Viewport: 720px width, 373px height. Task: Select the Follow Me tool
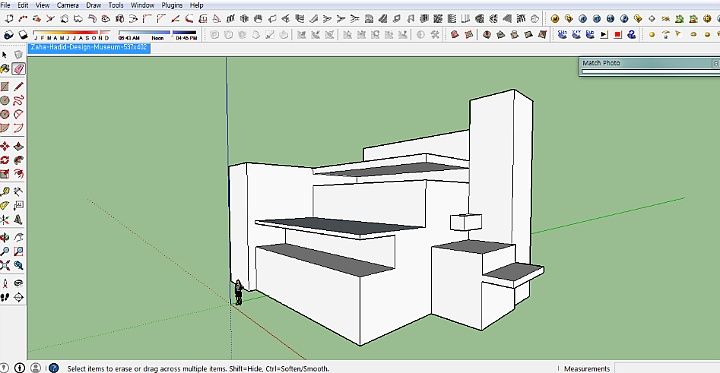18,160
